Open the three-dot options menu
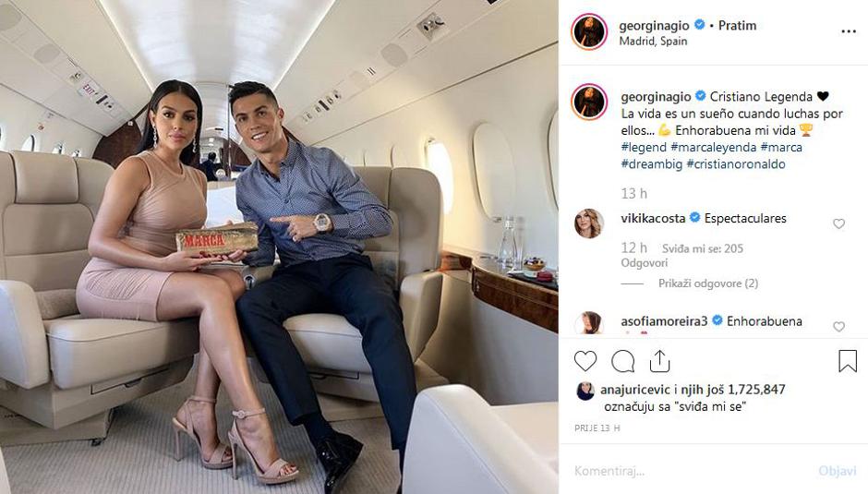 [848, 31]
